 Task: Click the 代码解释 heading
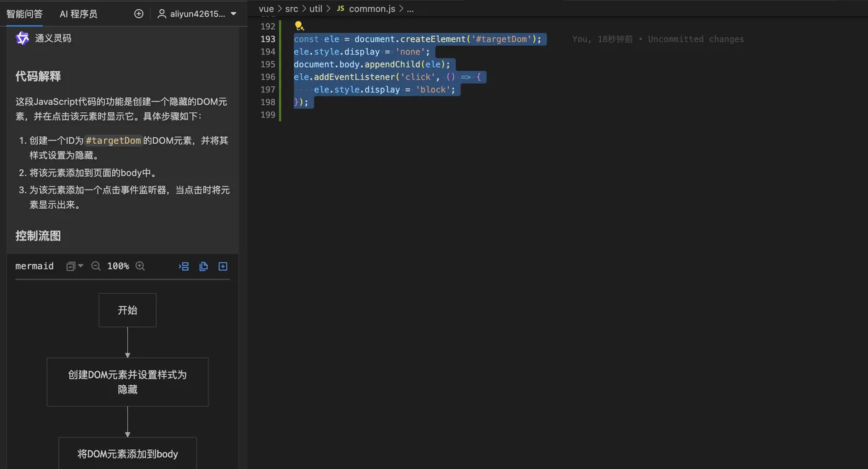(x=38, y=76)
